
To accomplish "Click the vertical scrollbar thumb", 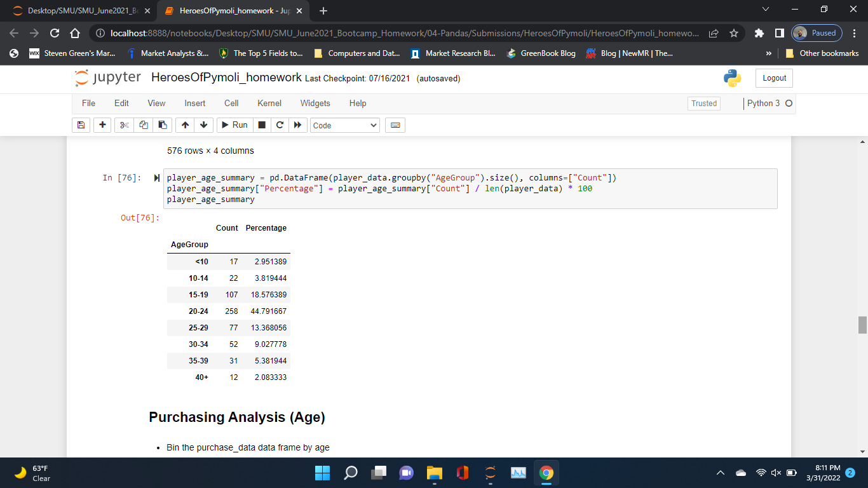I will coord(862,324).
